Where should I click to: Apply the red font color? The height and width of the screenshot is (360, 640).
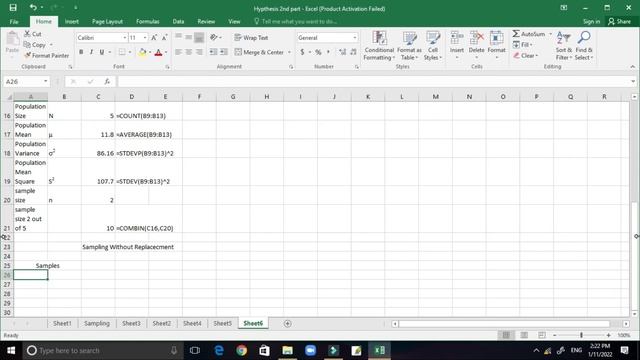coord(158,52)
